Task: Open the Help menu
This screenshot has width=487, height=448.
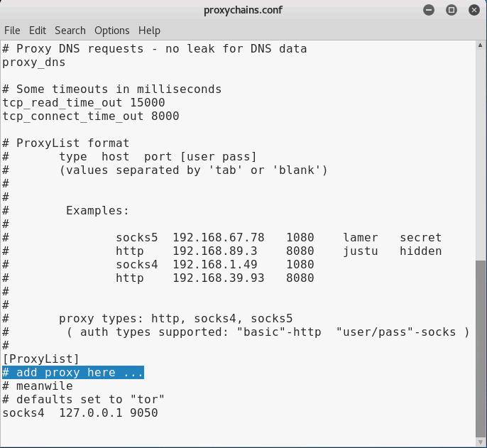Action: tap(149, 31)
